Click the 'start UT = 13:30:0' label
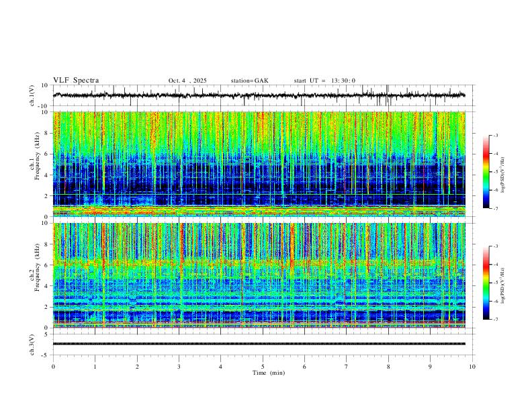The height and width of the screenshot is (411, 532). pos(324,81)
